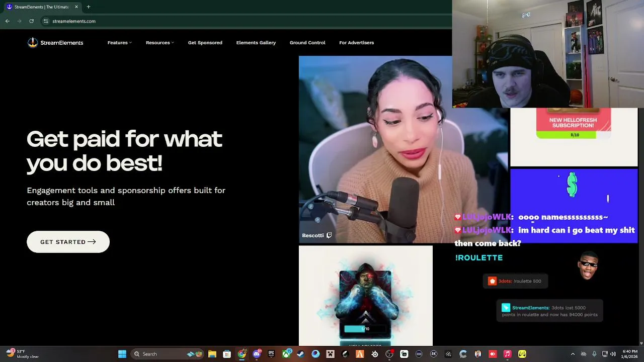
Task: Click the NEW HELLOFRESH SUBSCRIPTION alert card
Action: (574, 123)
